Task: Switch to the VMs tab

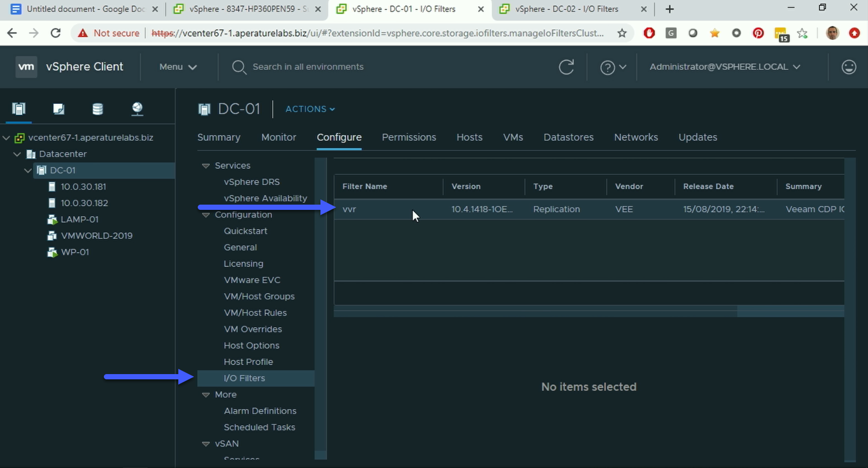Action: (513, 137)
